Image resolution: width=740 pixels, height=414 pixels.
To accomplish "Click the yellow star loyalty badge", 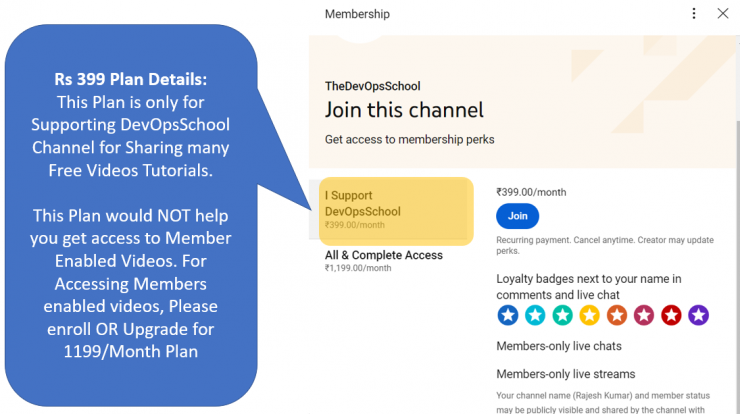I will [x=589, y=315].
